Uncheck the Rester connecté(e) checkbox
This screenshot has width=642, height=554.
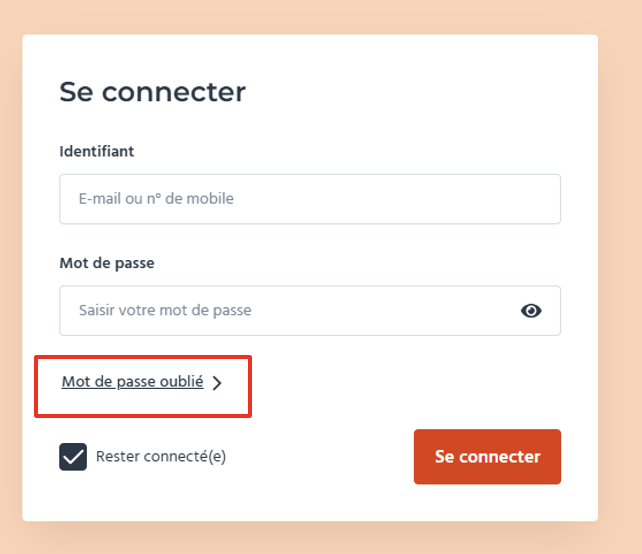(73, 457)
